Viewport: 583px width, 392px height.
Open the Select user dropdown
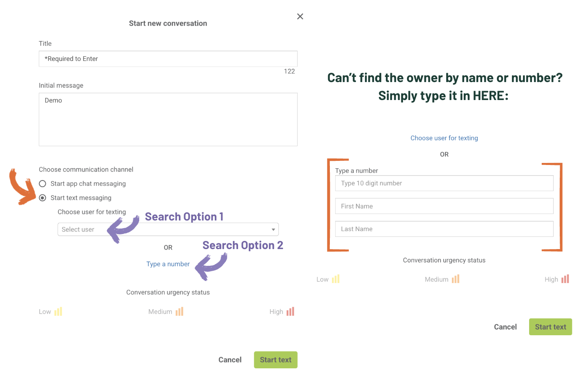[168, 229]
